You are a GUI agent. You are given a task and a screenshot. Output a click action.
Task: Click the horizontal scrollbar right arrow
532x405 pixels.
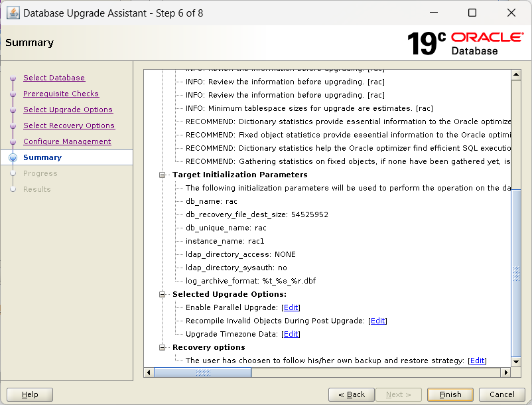[x=506, y=372]
